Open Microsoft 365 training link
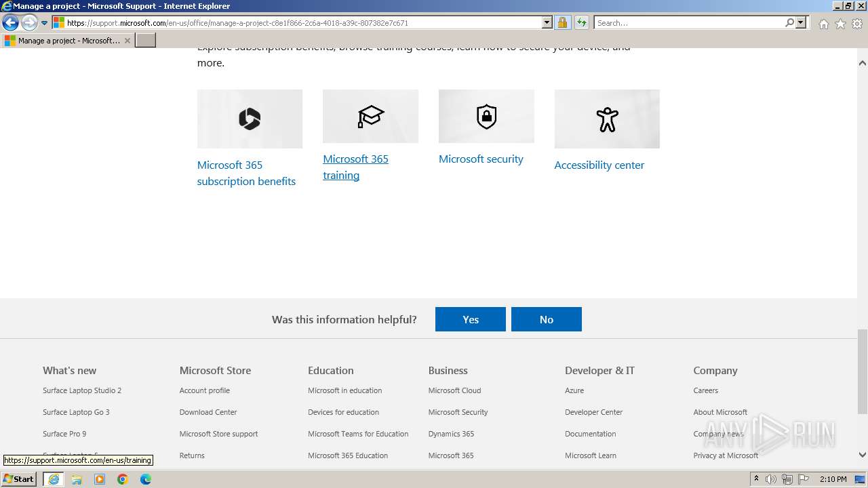The height and width of the screenshot is (488, 868). click(355, 167)
